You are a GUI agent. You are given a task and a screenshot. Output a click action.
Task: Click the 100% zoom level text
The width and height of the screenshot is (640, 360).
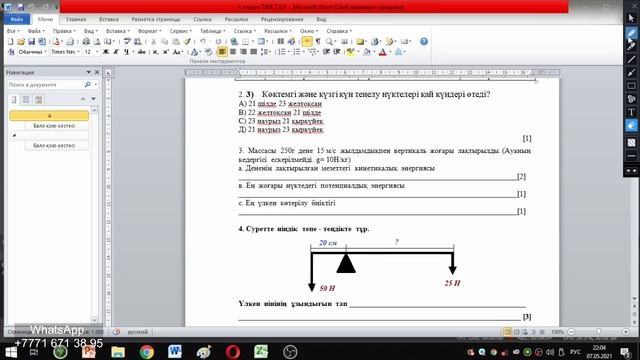pos(557,332)
